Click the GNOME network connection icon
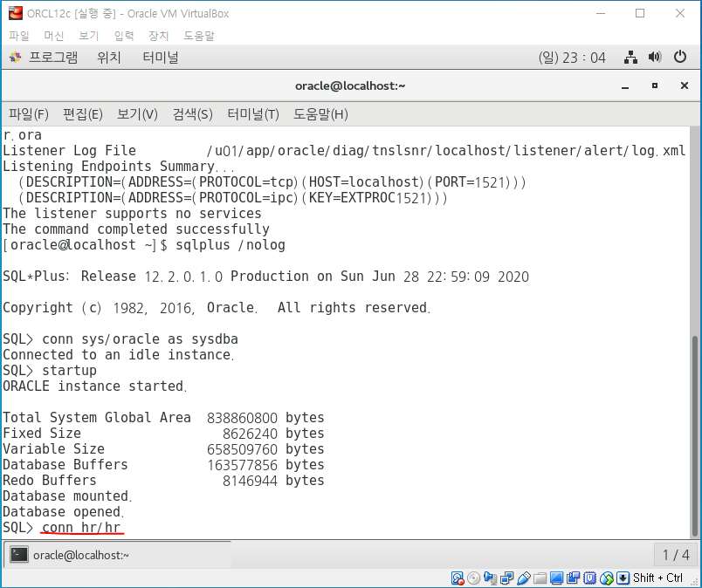Image resolution: width=702 pixels, height=588 pixels. pos(630,58)
